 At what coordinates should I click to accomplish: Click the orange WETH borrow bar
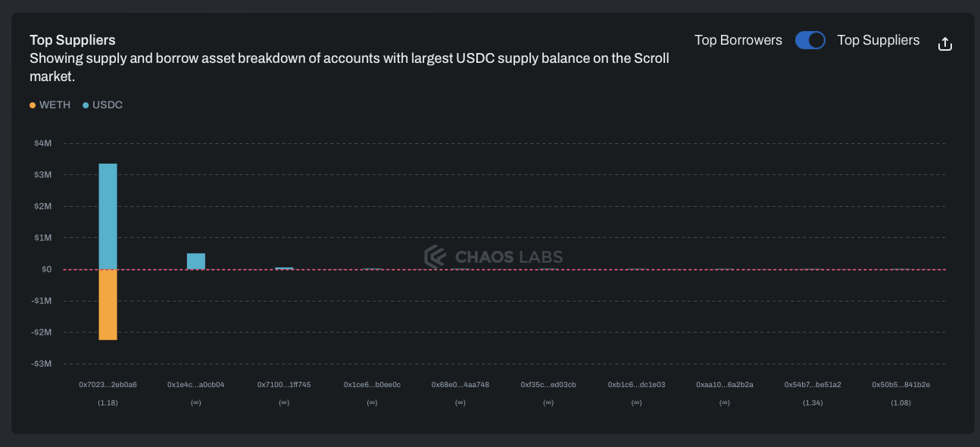click(x=108, y=305)
